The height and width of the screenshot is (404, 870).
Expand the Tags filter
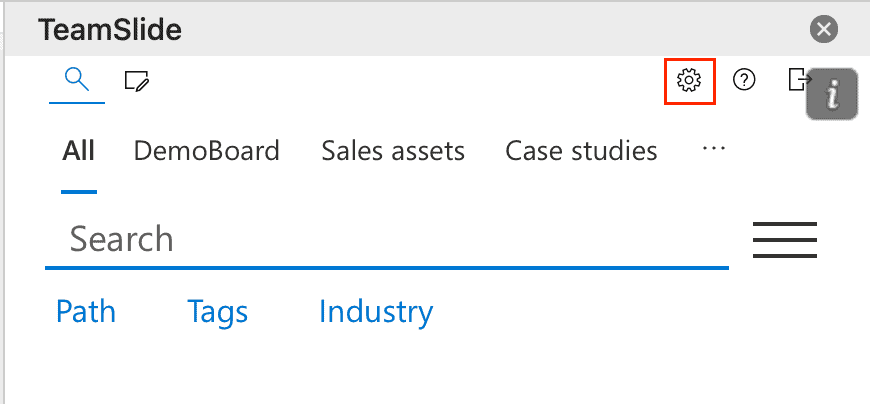(218, 312)
